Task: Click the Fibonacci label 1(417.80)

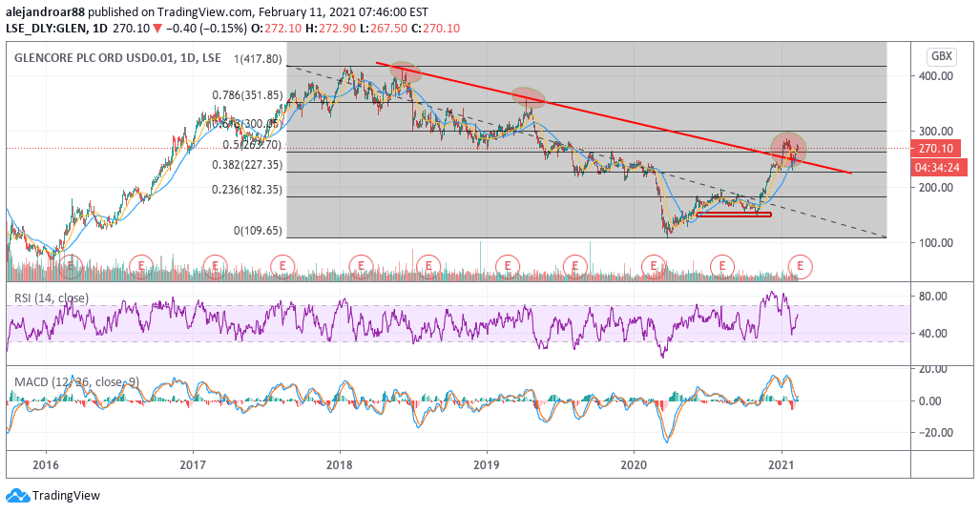Action: pos(259,59)
